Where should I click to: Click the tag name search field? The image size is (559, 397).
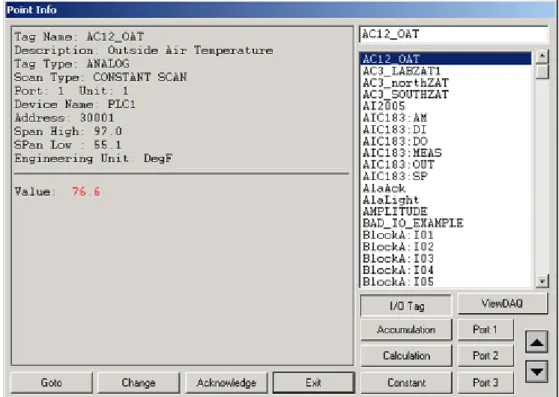pos(453,34)
